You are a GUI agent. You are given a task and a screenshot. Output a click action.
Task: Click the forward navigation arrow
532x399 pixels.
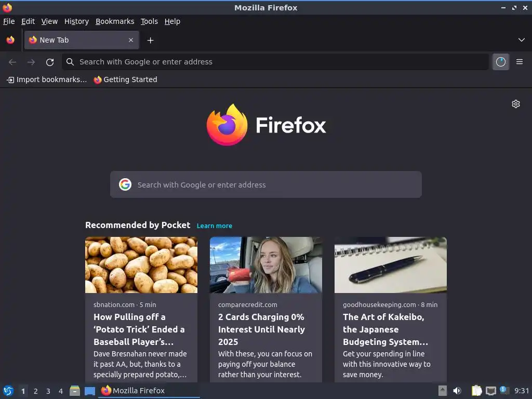pos(31,62)
